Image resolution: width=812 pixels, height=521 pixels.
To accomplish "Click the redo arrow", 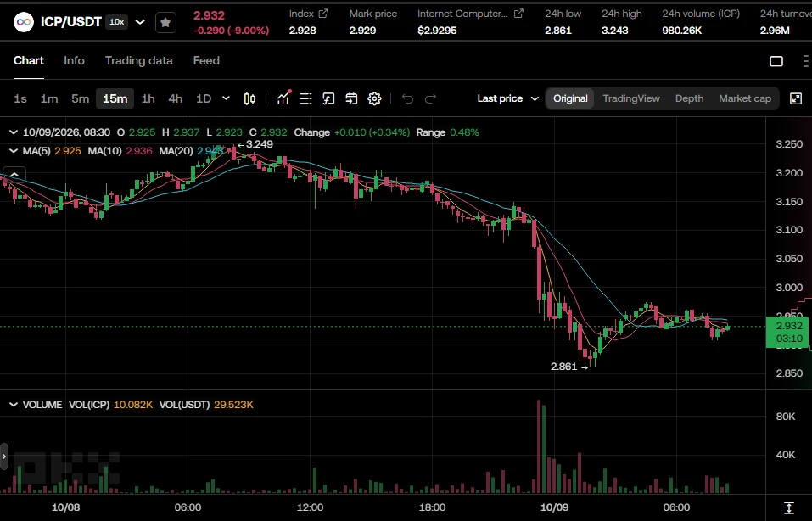I will point(430,98).
